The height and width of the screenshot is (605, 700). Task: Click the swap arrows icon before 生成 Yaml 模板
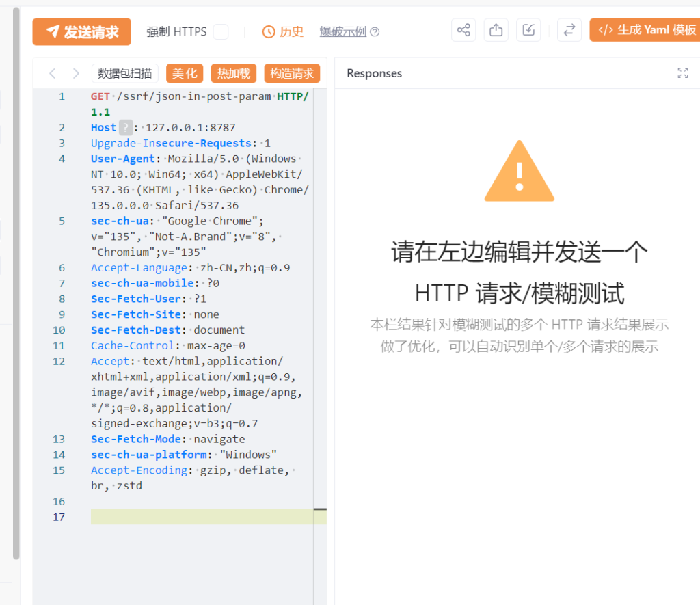coord(569,29)
